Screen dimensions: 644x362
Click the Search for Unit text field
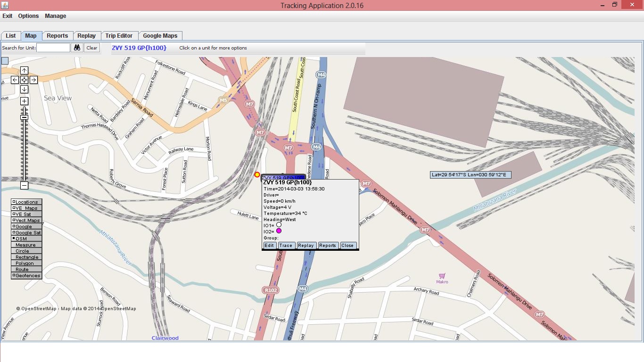click(x=53, y=48)
